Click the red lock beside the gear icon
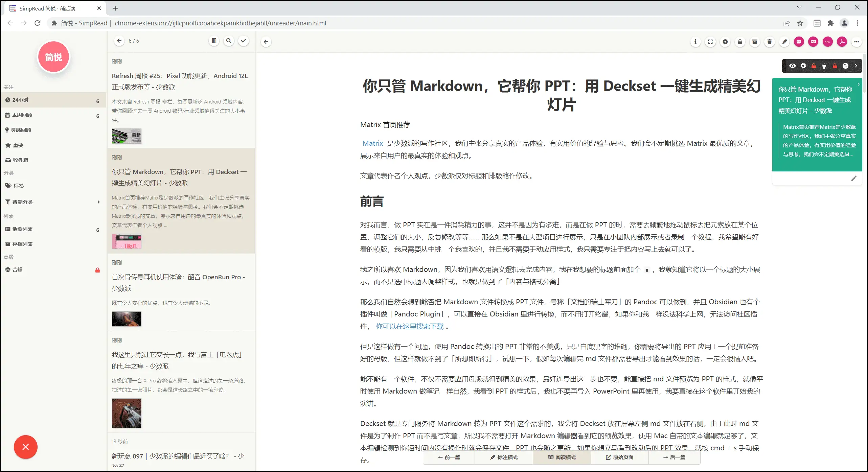Viewport: 868px width, 472px height. (x=814, y=66)
